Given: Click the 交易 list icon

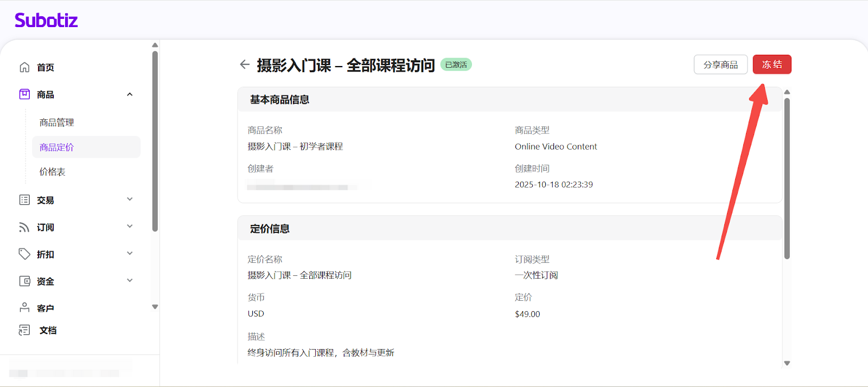Looking at the screenshot, I should coord(24,200).
